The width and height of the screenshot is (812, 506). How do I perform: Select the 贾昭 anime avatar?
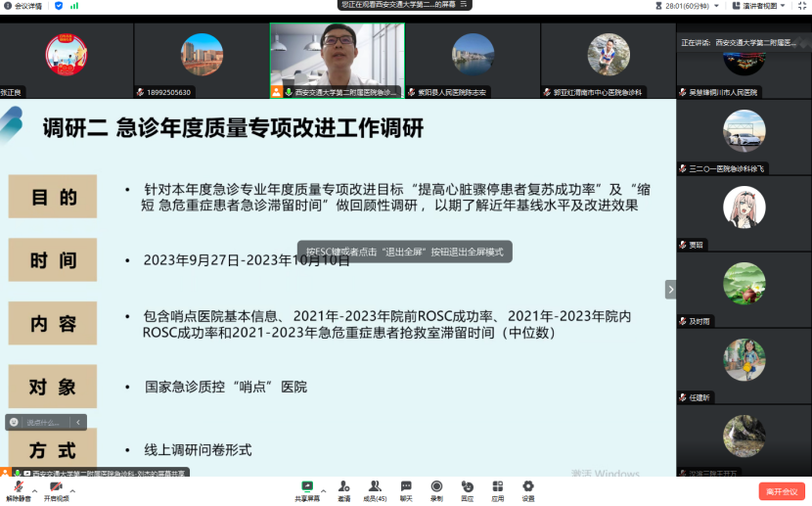[744, 207]
